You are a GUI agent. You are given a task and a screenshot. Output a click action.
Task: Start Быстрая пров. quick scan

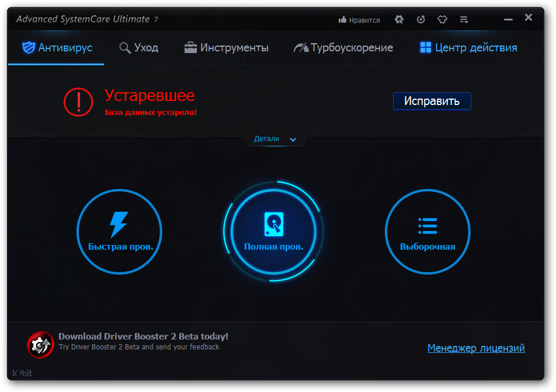[120, 232]
